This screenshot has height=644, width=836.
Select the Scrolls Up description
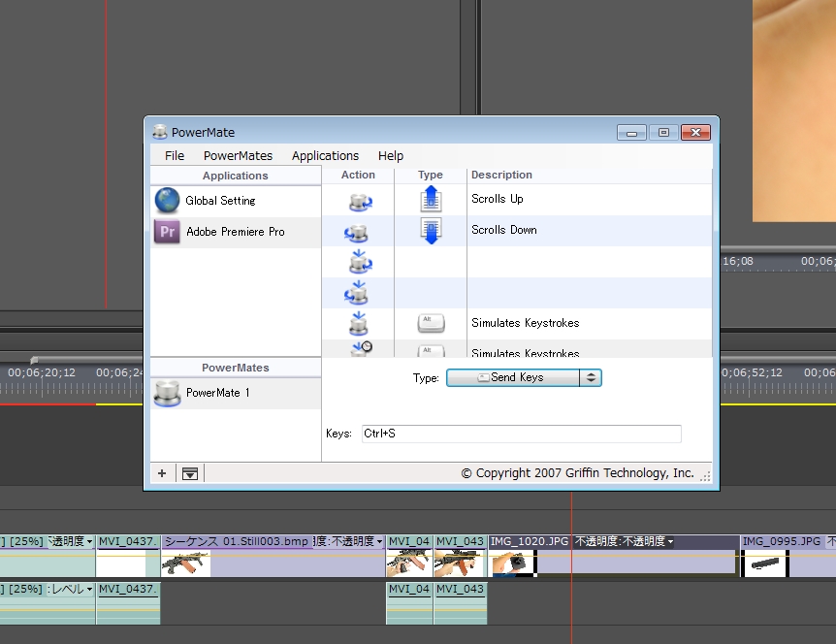(497, 199)
